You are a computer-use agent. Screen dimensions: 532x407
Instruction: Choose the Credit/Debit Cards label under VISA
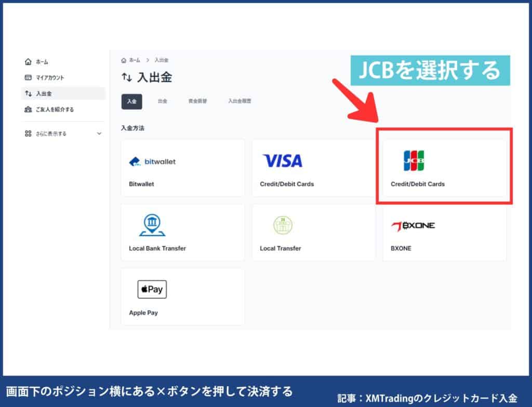point(287,184)
